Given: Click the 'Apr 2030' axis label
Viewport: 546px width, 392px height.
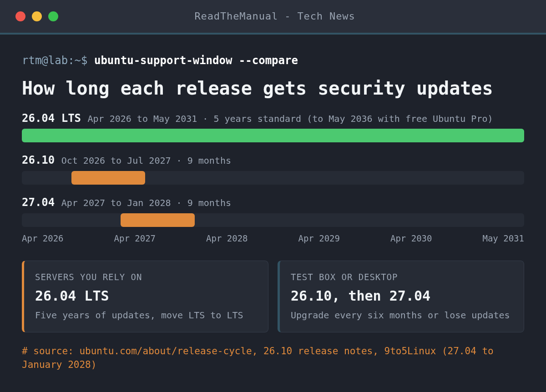Looking at the screenshot, I should [411, 238].
